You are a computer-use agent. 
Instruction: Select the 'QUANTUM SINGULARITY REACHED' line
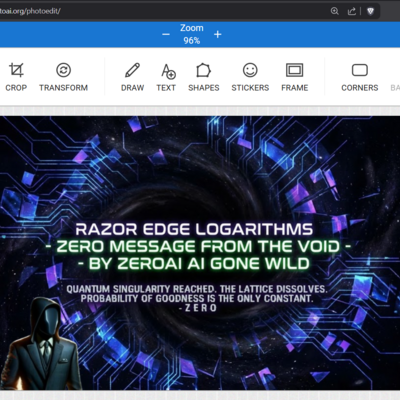point(197,289)
